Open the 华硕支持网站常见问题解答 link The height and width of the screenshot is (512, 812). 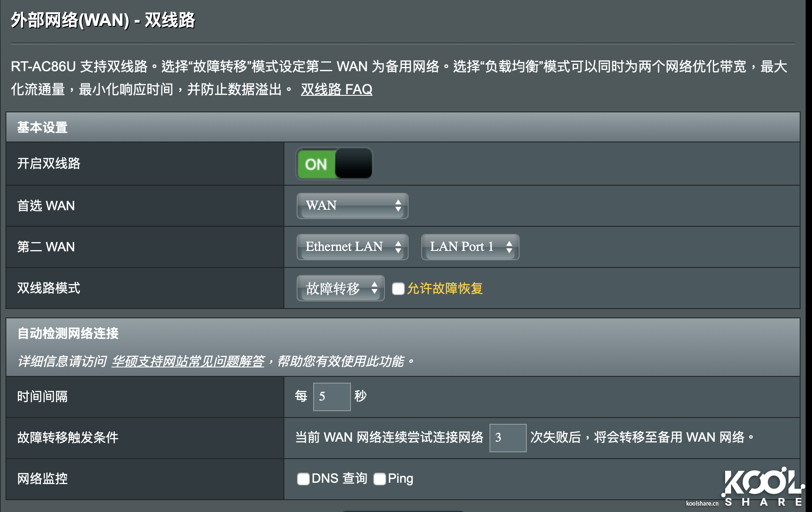[189, 362]
